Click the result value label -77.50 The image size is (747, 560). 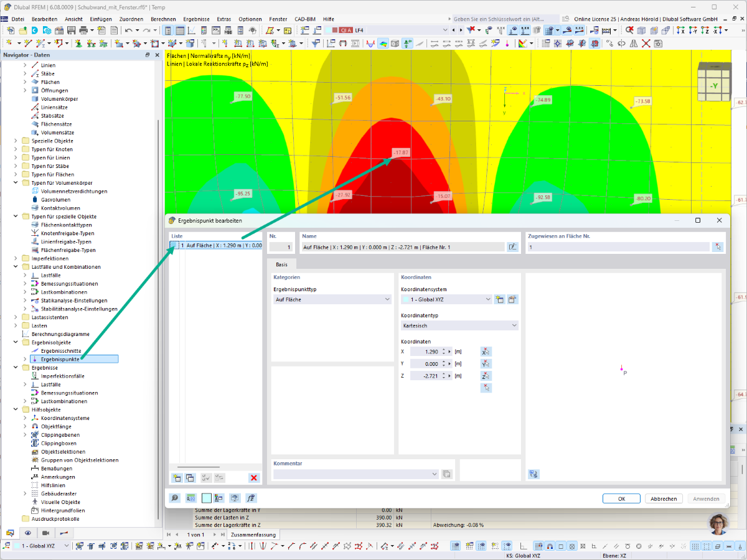pyautogui.click(x=243, y=96)
